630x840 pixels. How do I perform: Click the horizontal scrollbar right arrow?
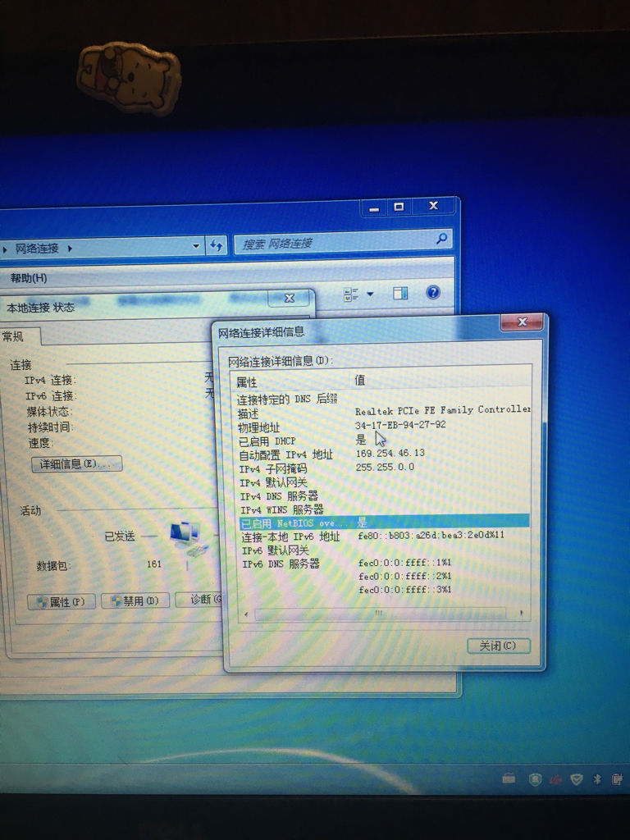pos(521,613)
